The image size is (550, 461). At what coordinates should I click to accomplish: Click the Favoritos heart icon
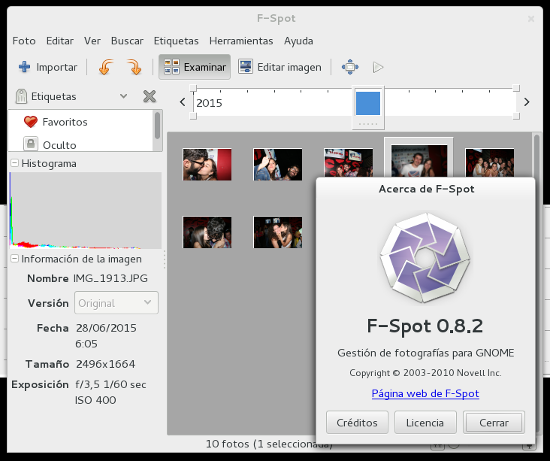[x=31, y=122]
